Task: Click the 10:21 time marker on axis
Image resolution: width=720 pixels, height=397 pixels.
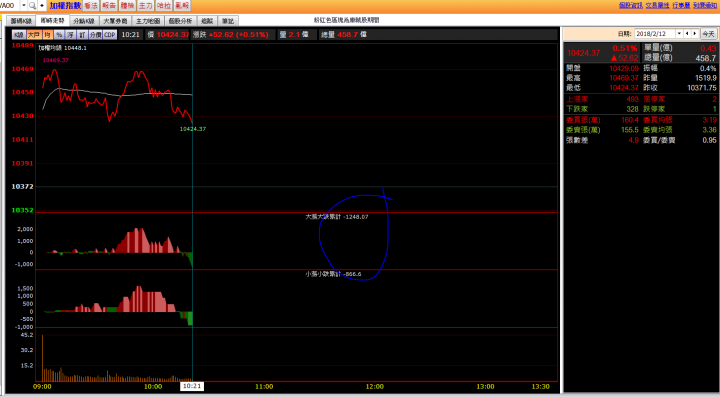Action: pos(192,386)
